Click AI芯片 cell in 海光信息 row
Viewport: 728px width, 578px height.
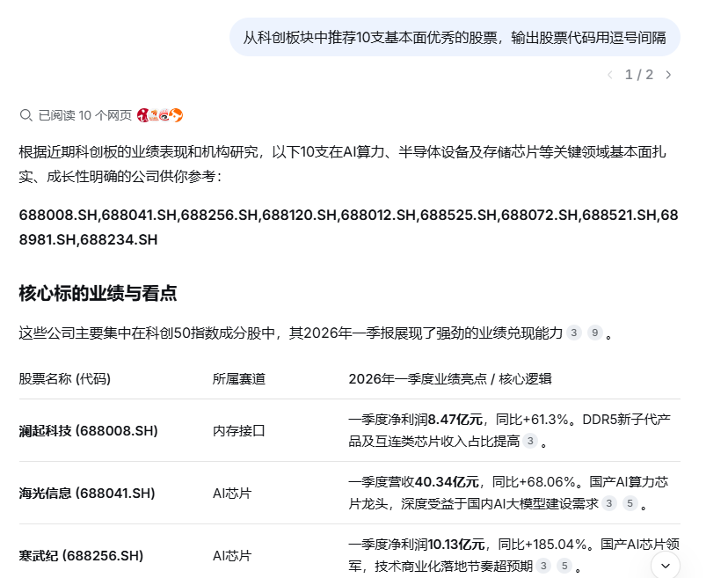click(232, 493)
